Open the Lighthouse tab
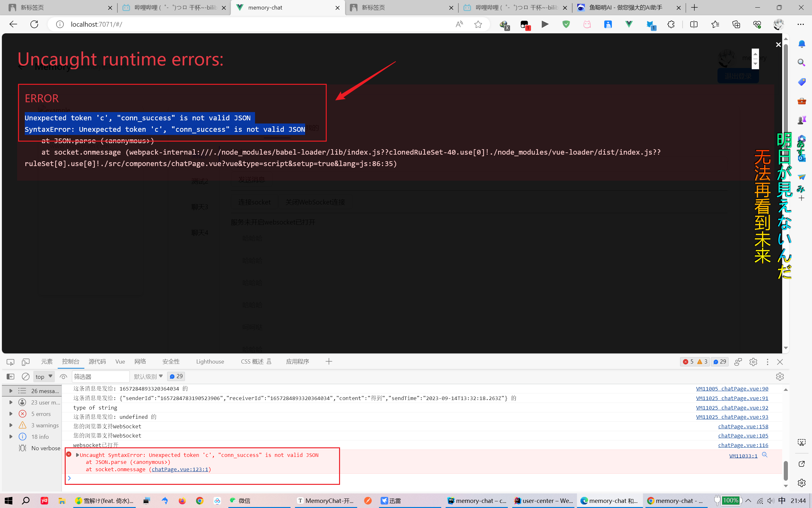Image resolution: width=812 pixels, height=508 pixels. tap(210, 362)
